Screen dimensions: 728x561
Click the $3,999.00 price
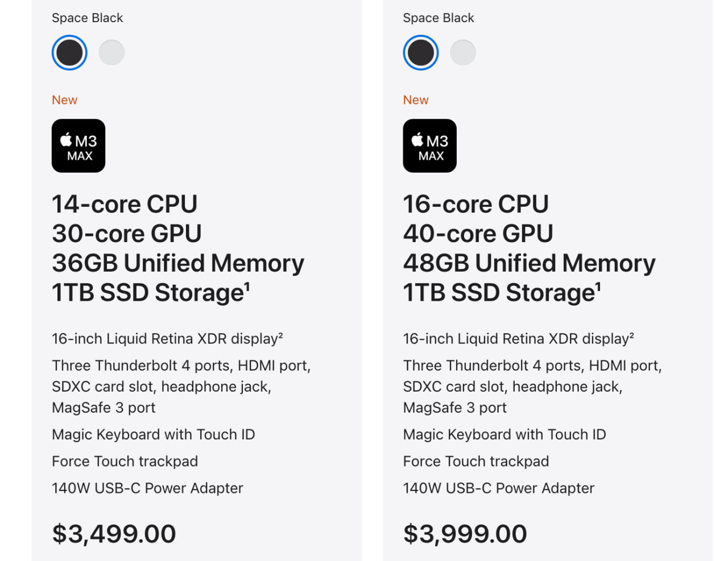[465, 534]
